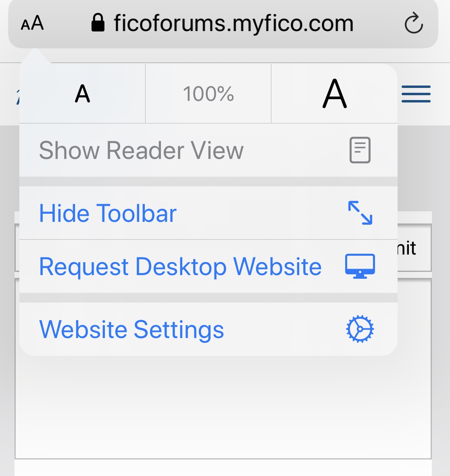Open the hamburger menu icon
The image size is (450, 476).
click(416, 94)
